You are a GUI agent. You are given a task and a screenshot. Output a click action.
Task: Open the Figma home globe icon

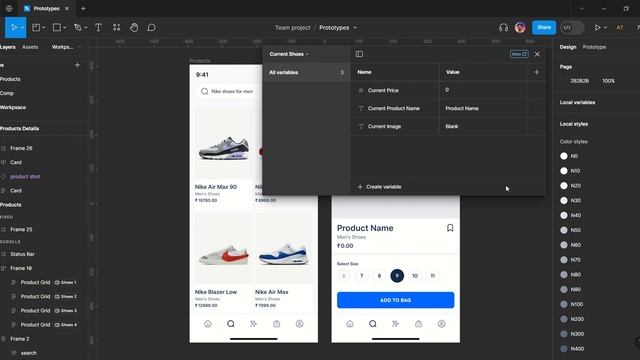click(9, 8)
